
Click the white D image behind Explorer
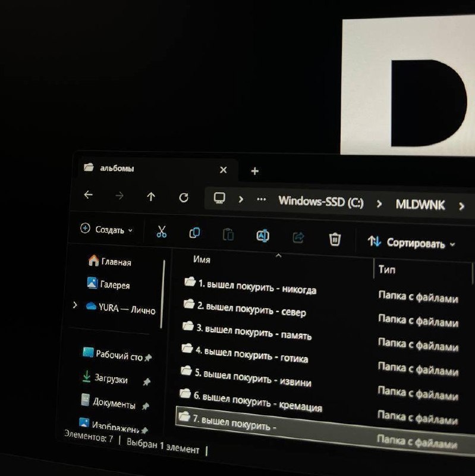pos(408,86)
